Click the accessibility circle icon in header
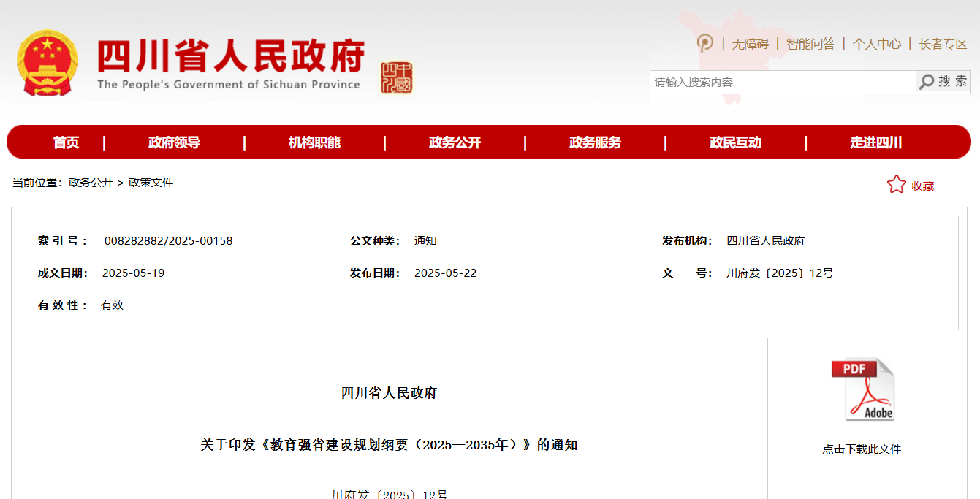Screen dimensions: 980x499 coord(704,43)
